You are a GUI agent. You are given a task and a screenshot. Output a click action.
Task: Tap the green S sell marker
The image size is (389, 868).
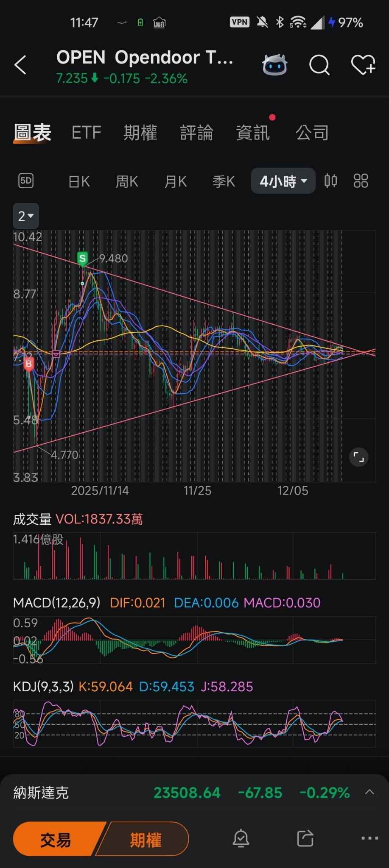(x=82, y=258)
